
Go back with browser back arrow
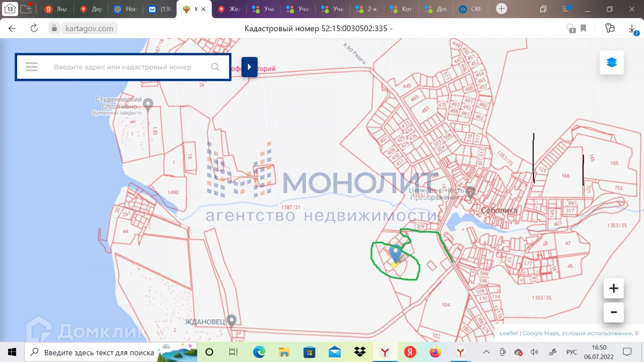click(12, 28)
